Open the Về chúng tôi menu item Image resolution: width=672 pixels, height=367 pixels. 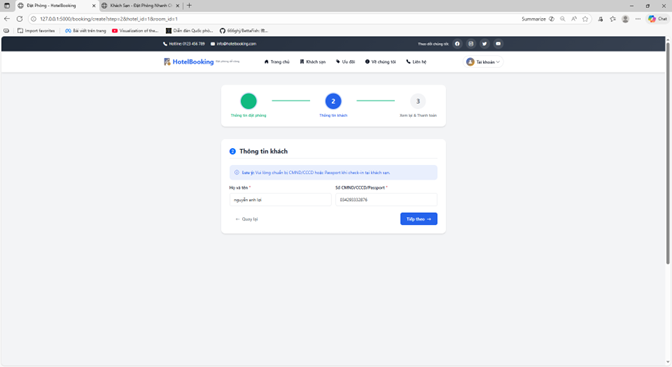[x=381, y=62]
